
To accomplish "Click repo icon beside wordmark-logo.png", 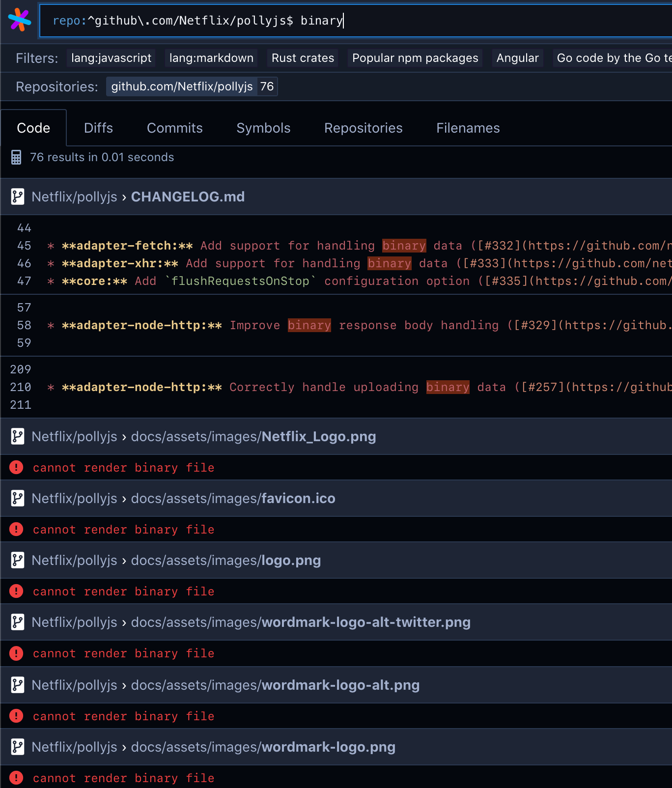I will click(x=18, y=747).
